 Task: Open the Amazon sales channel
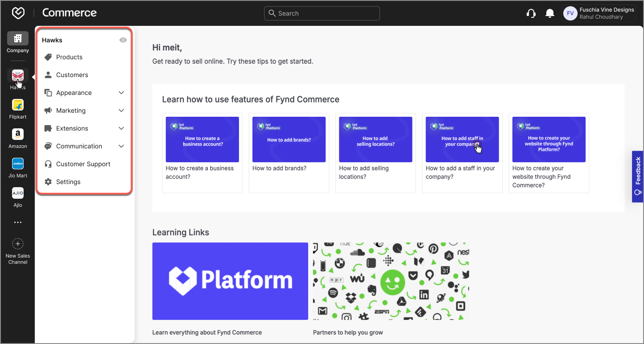(17, 135)
